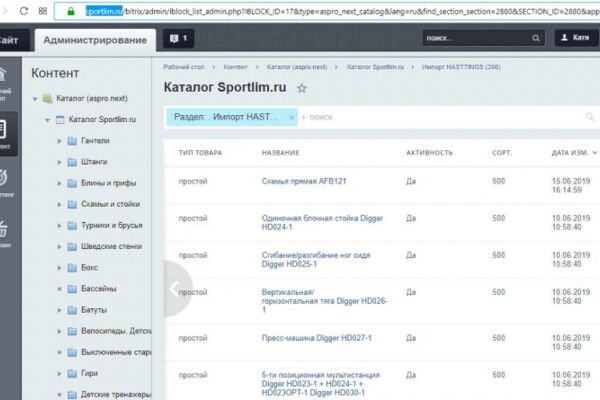This screenshot has width=600, height=400.
Task: Remove the Раздел: Импорт HAST filter chip
Action: (292, 117)
